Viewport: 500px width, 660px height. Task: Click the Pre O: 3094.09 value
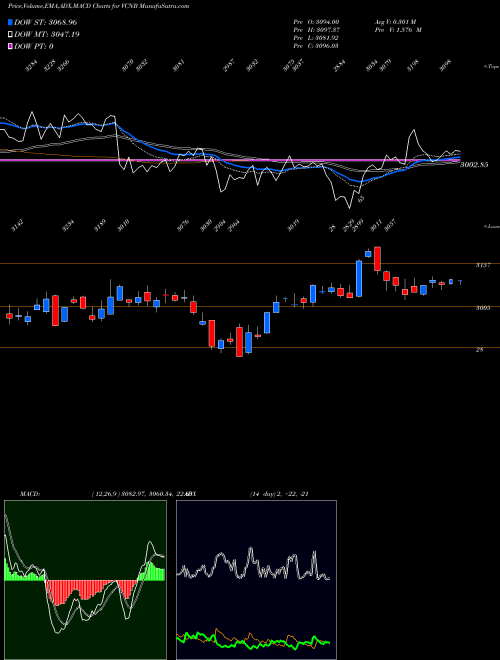tap(316, 22)
